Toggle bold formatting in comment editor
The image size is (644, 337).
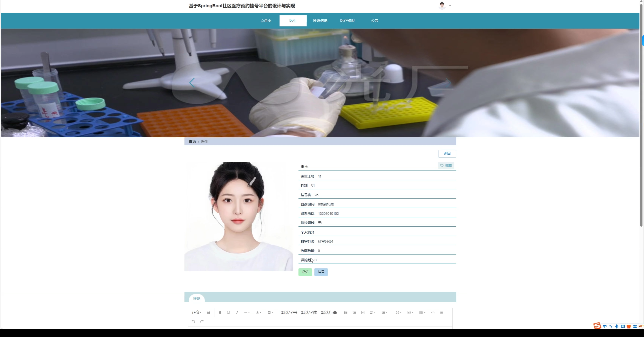click(x=220, y=312)
